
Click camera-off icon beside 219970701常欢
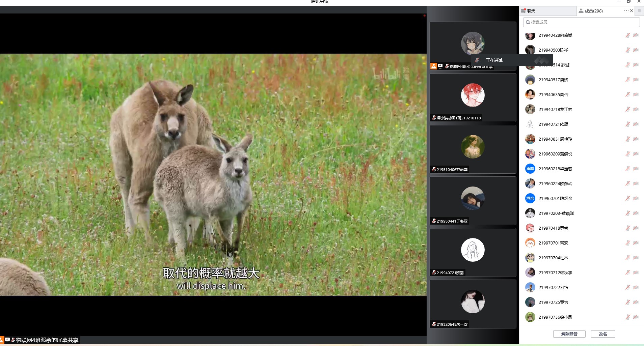pos(636,243)
